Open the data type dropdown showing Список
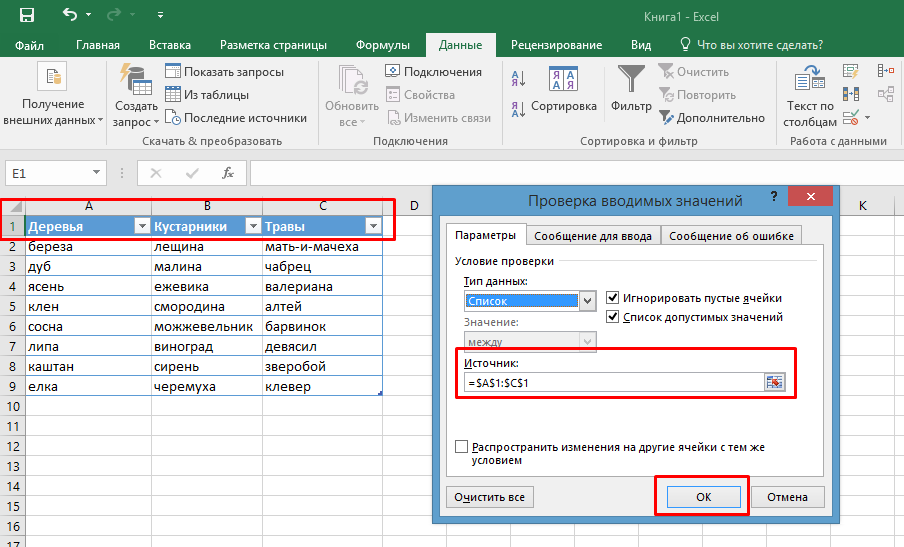Screen dimensions: 904x547 [x=588, y=300]
